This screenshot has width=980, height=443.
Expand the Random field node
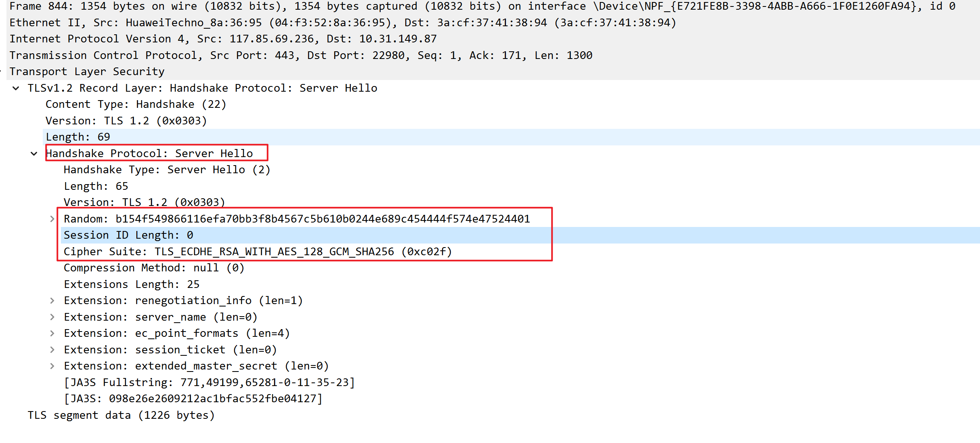pyautogui.click(x=52, y=219)
